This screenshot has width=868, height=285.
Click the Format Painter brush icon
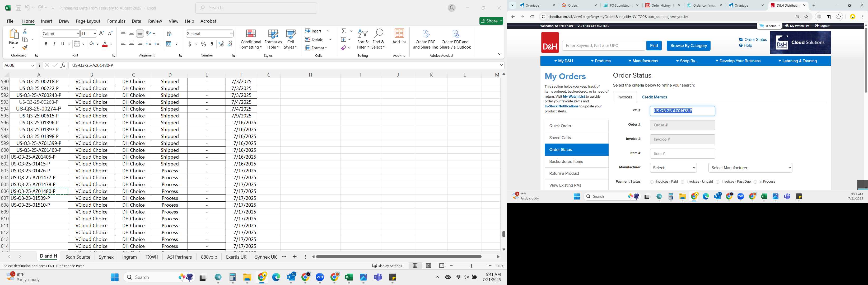point(25,47)
